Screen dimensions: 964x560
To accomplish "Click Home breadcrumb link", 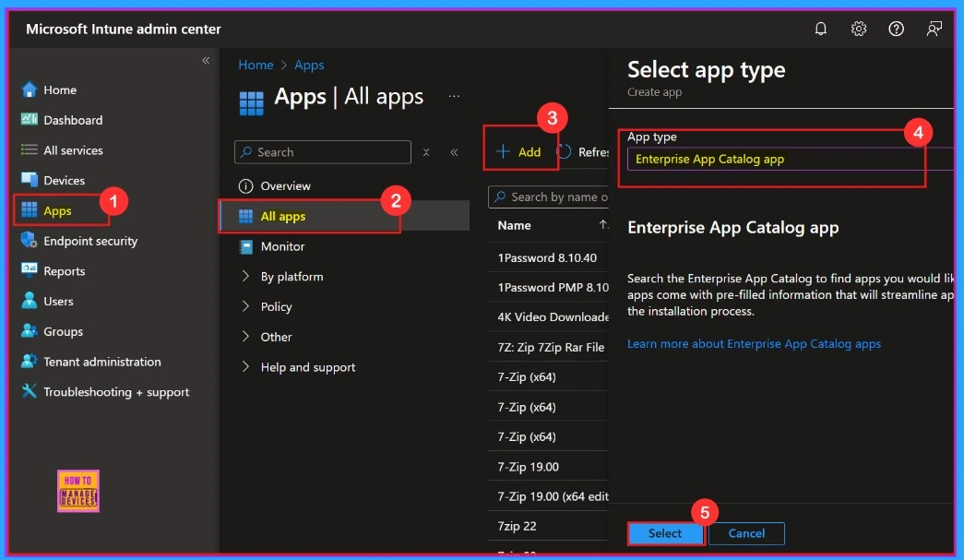I will (256, 65).
